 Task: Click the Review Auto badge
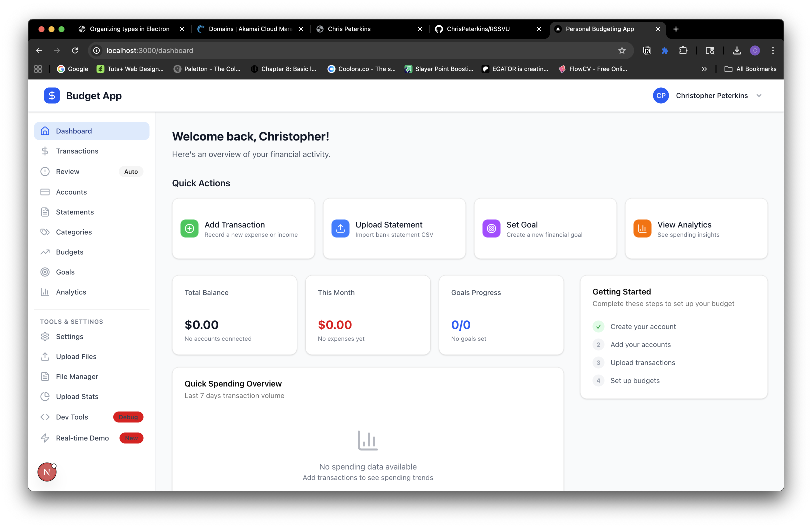click(x=131, y=171)
